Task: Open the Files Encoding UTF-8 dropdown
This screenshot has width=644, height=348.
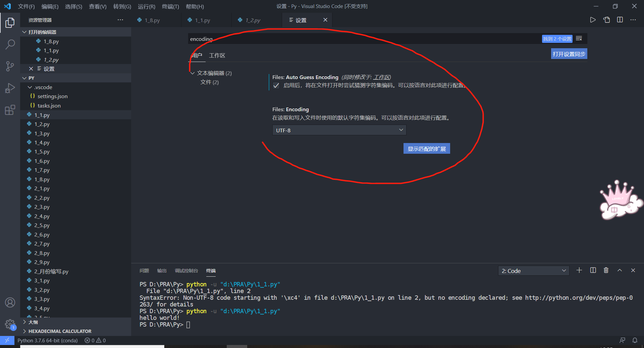Action: pos(339,130)
